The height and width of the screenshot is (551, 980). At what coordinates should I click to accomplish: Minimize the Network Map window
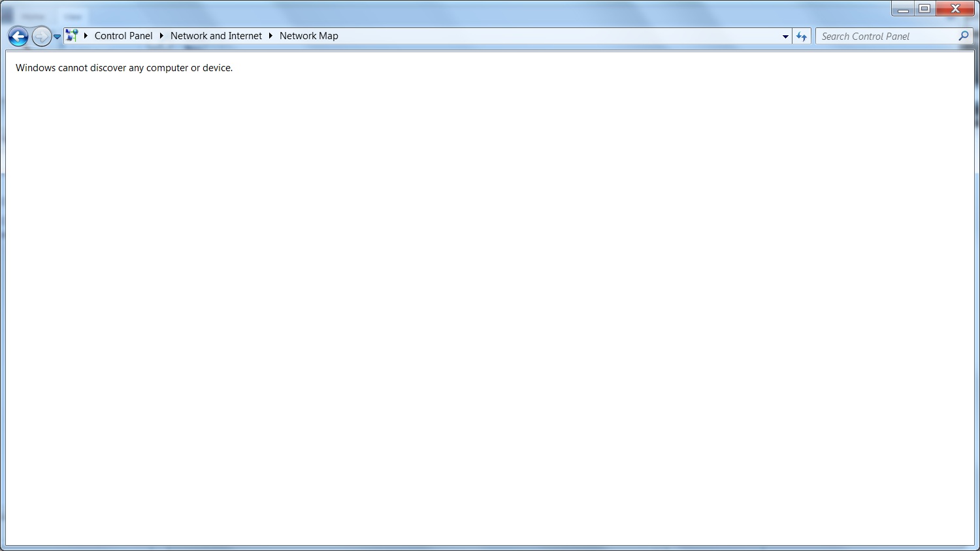click(x=903, y=9)
